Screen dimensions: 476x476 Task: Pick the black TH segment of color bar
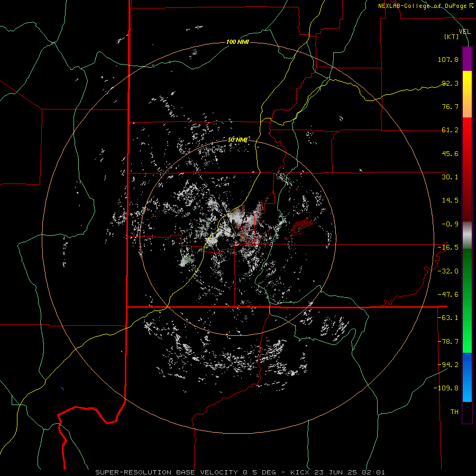[x=467, y=412]
